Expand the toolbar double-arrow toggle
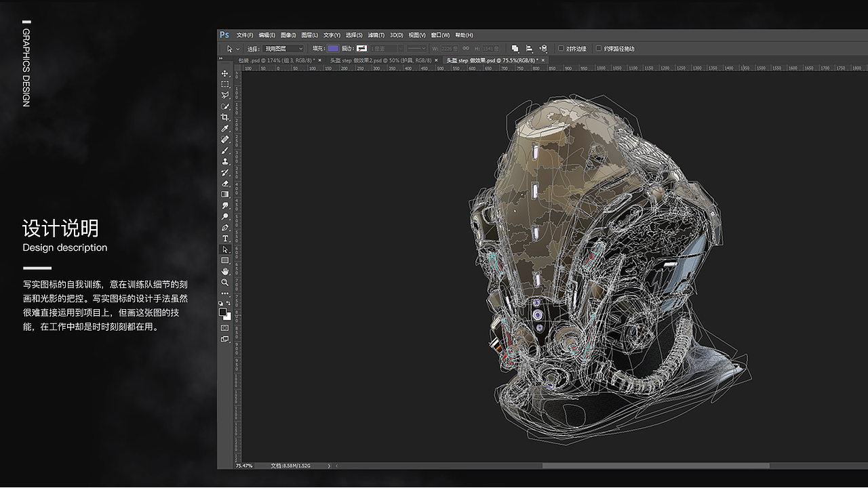Image resolution: width=868 pixels, height=488 pixels. tap(222, 60)
